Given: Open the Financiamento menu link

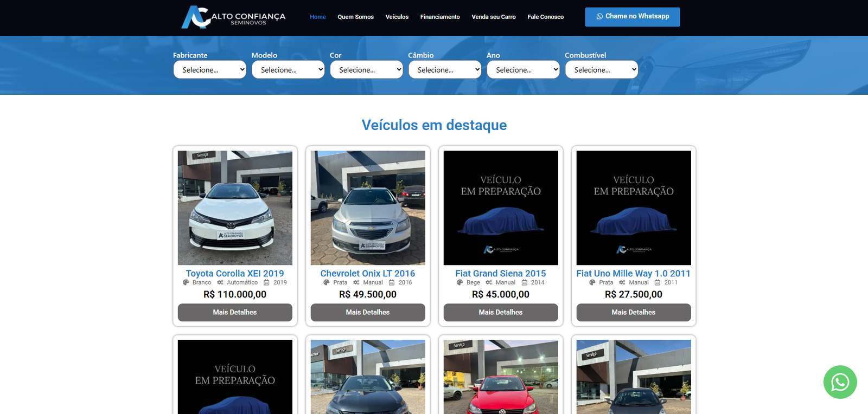Looking at the screenshot, I should point(440,17).
